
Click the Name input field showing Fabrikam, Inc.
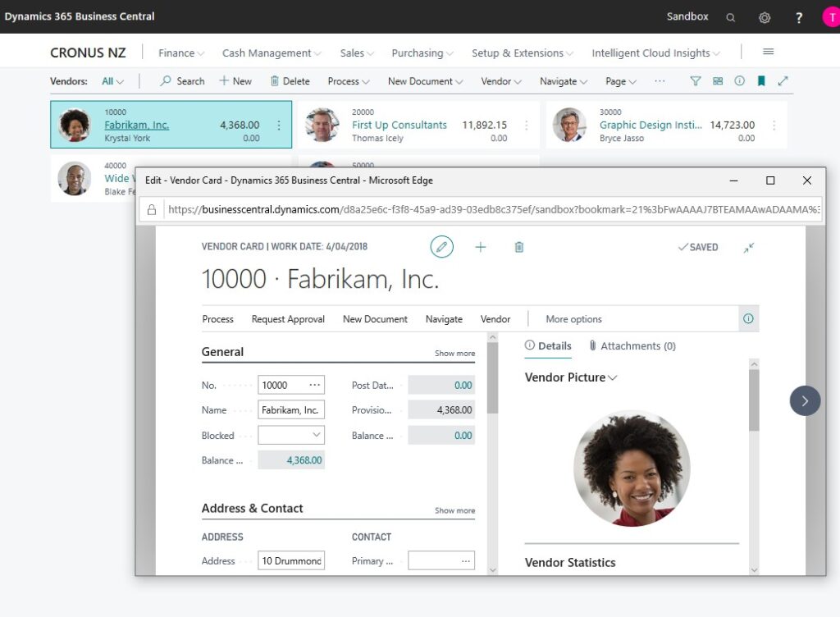tap(291, 409)
